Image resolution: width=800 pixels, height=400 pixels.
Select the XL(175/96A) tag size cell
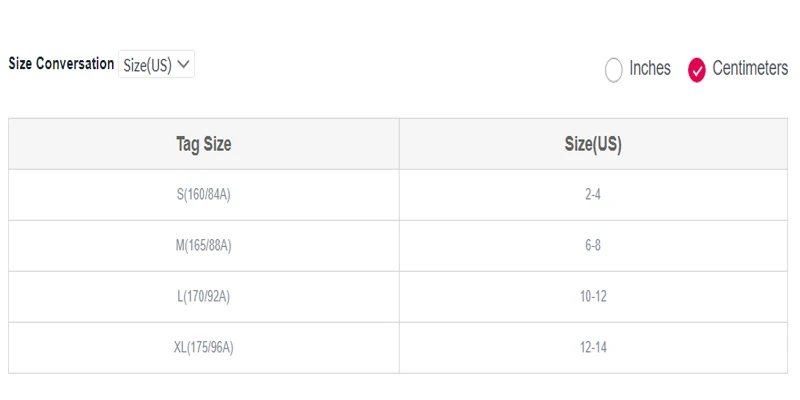tap(204, 348)
